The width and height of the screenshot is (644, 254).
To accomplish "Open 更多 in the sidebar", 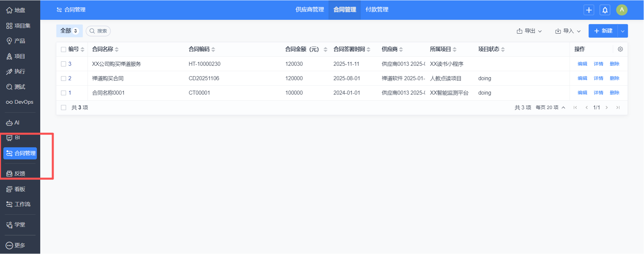I will pos(16,246).
